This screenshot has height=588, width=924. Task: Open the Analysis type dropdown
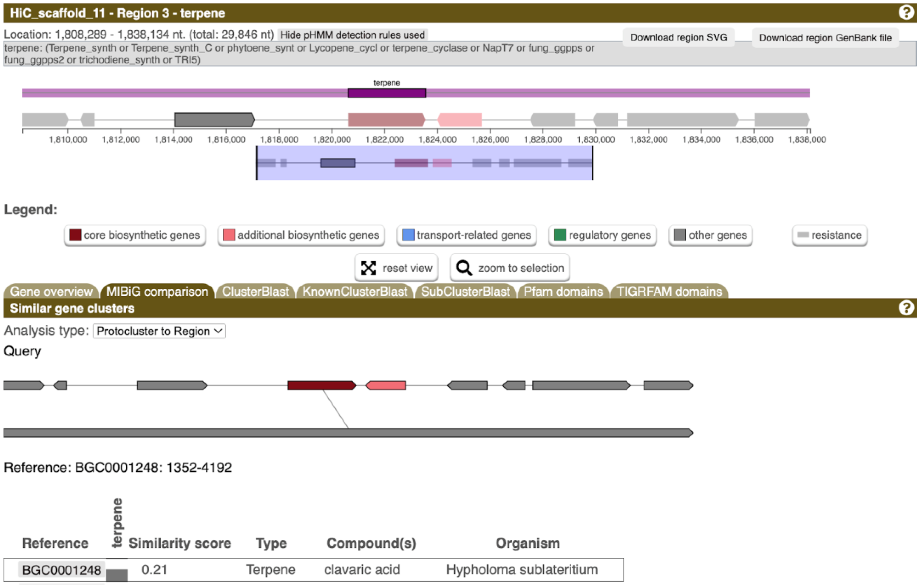click(159, 331)
